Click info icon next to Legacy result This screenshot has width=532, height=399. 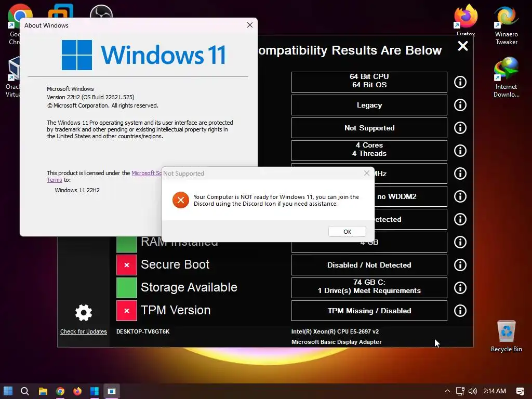460,105
